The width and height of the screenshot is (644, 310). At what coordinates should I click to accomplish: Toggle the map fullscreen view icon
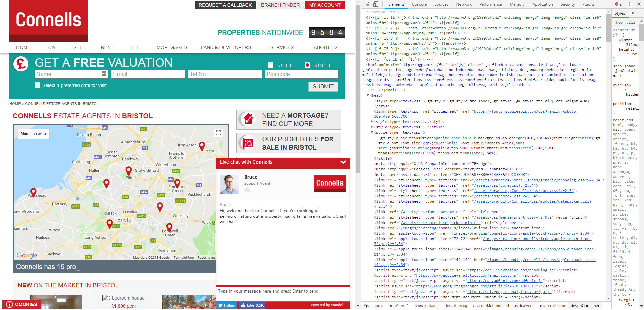click(x=218, y=133)
